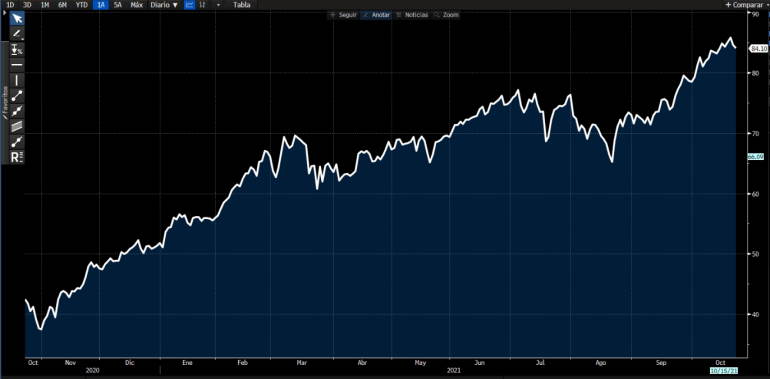Screen dimensions: 770x379
Task: Click the 84.10 last price label
Action: tap(759, 49)
